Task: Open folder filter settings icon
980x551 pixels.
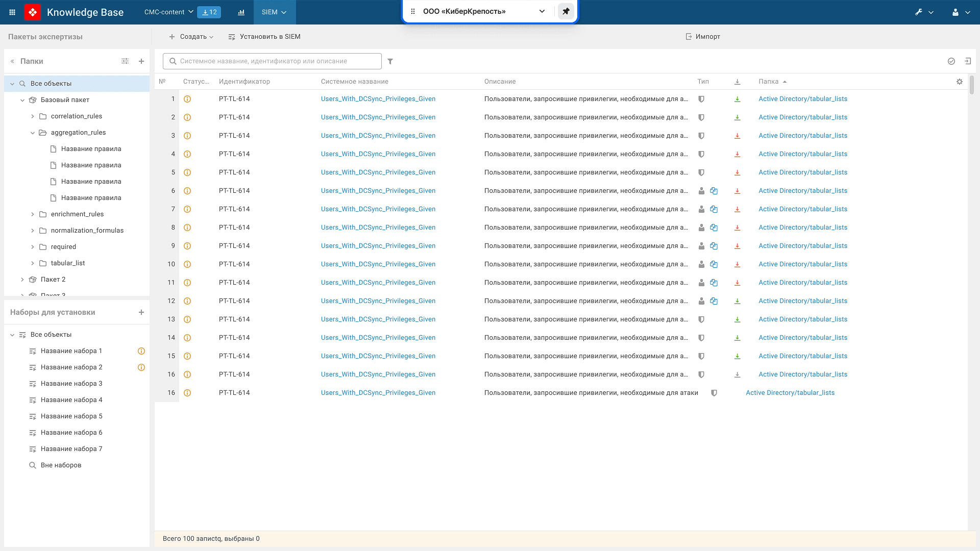Action: pos(125,61)
